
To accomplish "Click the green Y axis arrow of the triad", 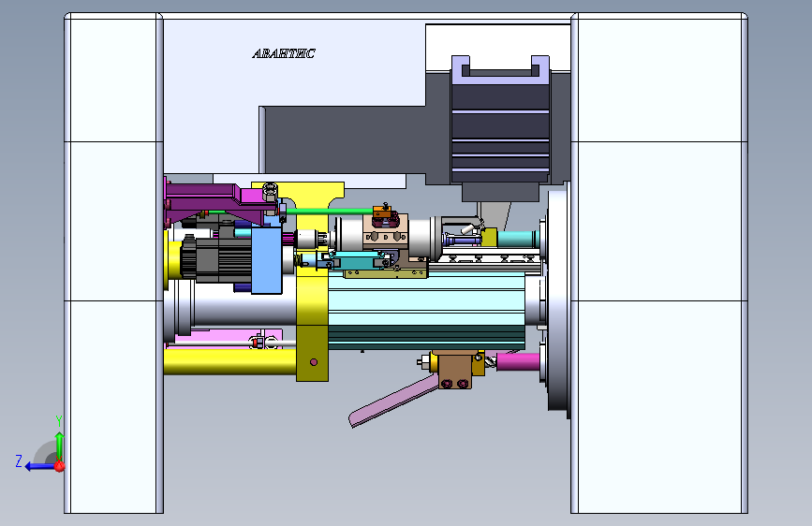I will pos(60,445).
